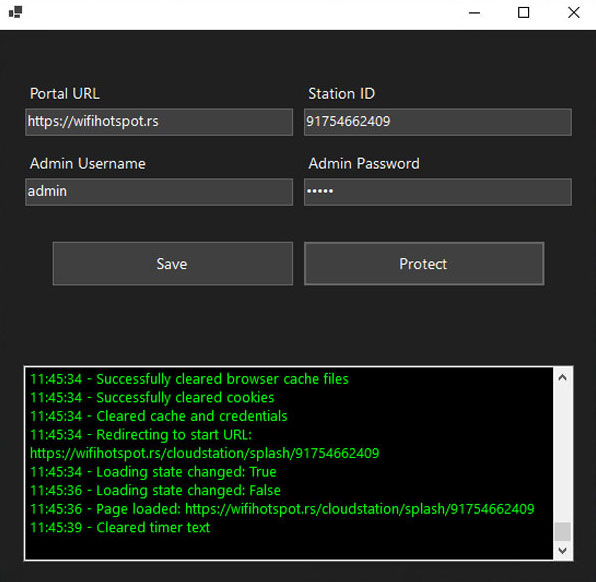Viewport: 596px width, 582px height.
Task: Click the log scrollbar up arrow
Action: click(x=563, y=377)
